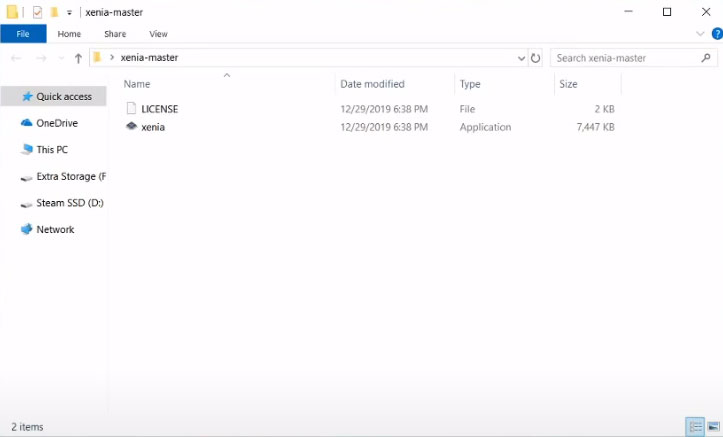The image size is (723, 437).
Task: Click the 2 KB size value
Action: [x=604, y=109]
